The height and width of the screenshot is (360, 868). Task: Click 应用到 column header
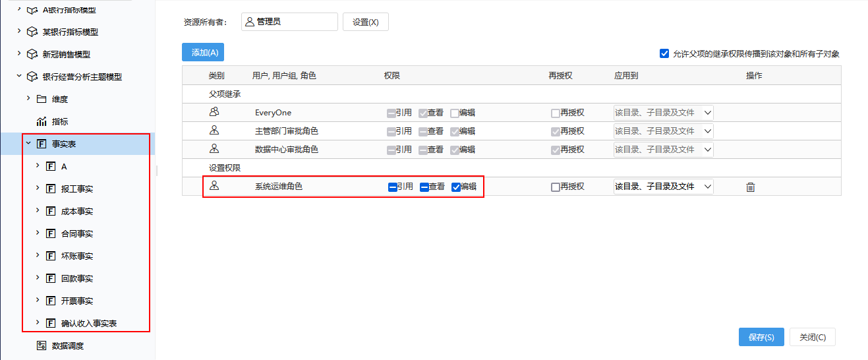[626, 76]
